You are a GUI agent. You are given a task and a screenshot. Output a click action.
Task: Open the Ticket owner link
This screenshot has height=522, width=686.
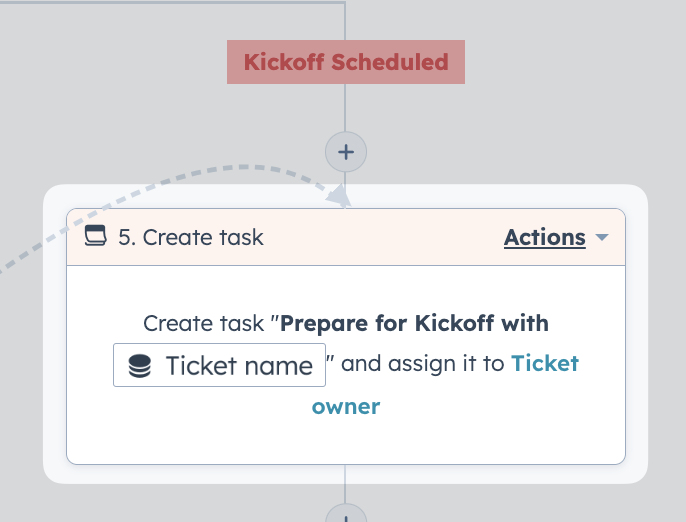click(x=445, y=385)
